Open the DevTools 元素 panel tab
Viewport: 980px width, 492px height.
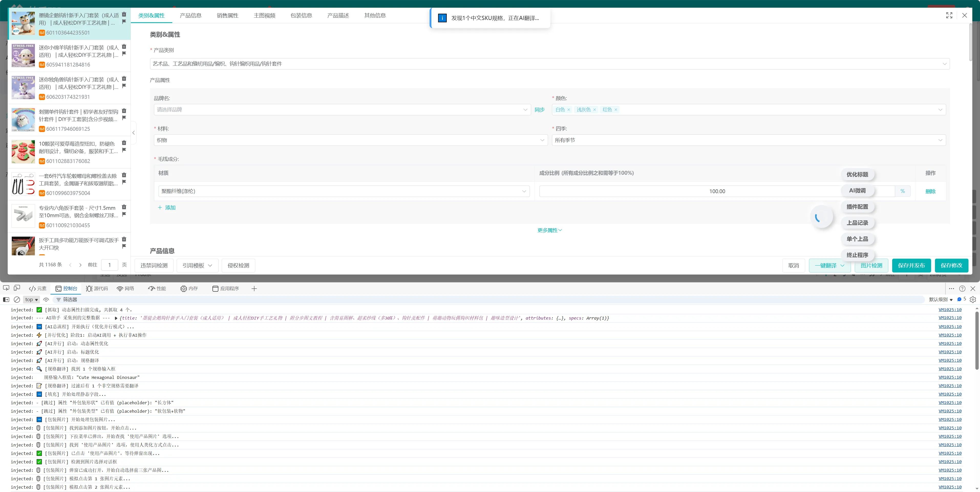pos(38,289)
